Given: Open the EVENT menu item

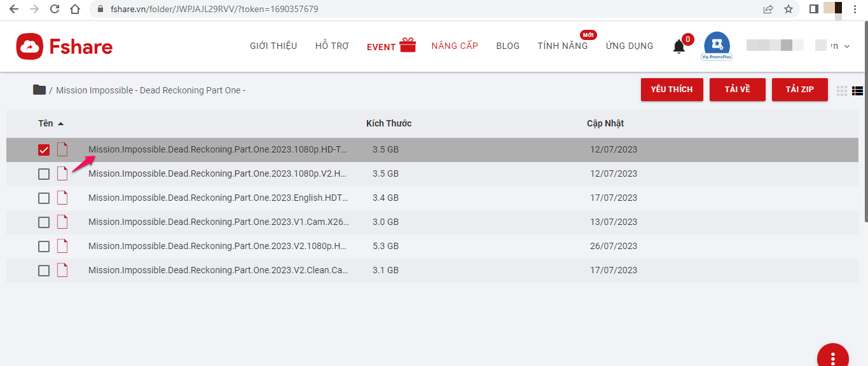Looking at the screenshot, I should [x=382, y=46].
